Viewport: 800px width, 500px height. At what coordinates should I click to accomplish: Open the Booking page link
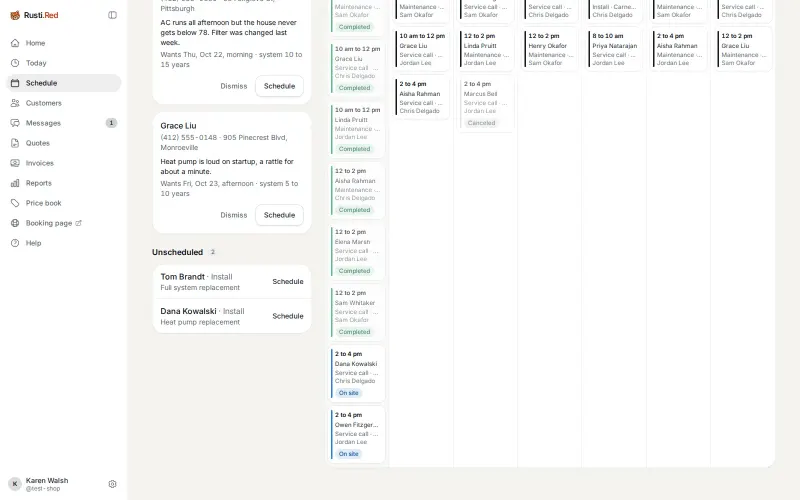tap(64, 223)
